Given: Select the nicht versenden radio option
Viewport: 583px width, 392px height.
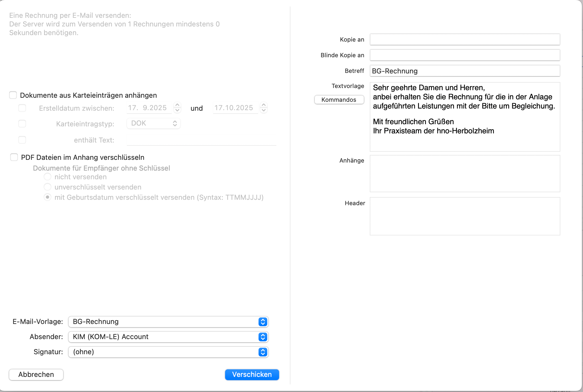Looking at the screenshot, I should coord(48,177).
